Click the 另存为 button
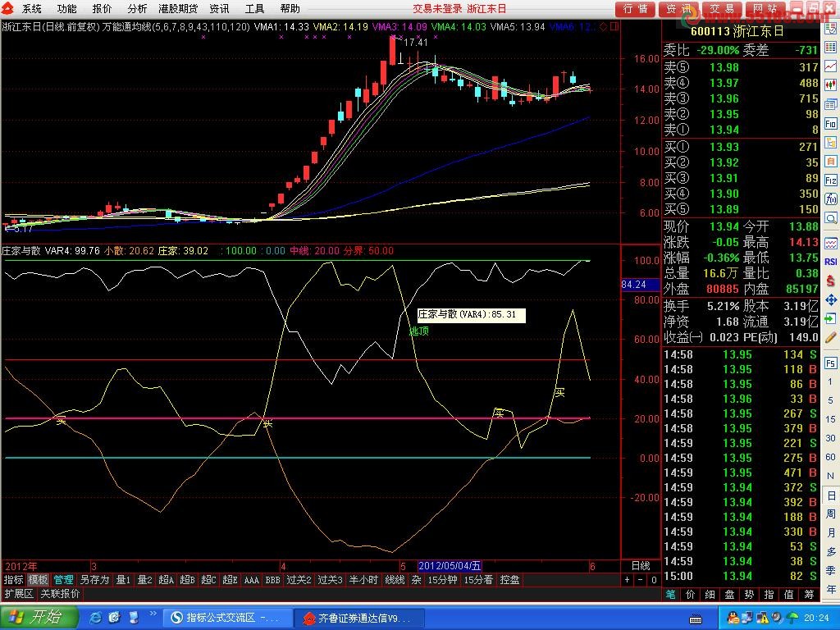 coord(94,580)
